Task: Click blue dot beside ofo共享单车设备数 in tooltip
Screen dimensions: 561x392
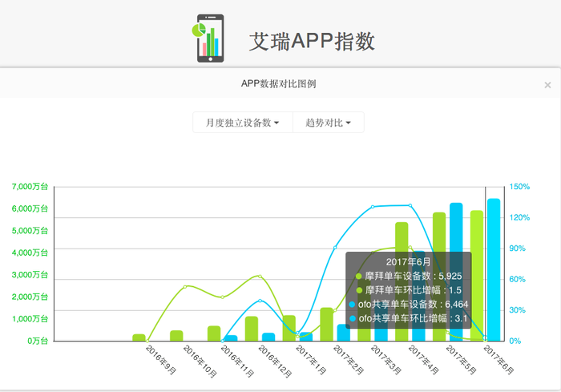Action: click(x=353, y=305)
